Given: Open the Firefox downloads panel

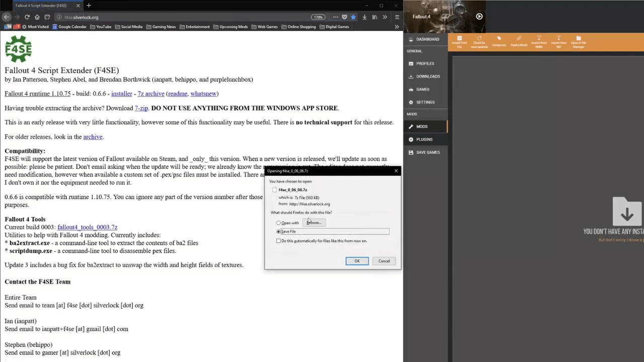Looking at the screenshot, I should (365, 17).
